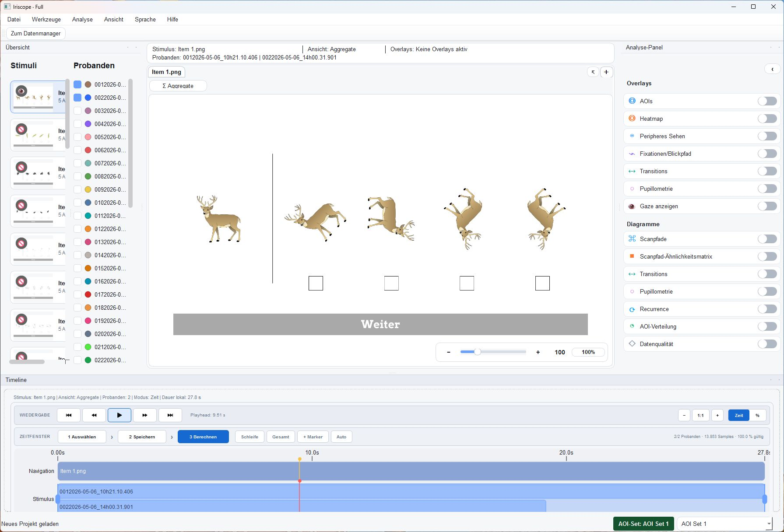
Task: Check proband 0032026-0… checkbox
Action: (77, 111)
